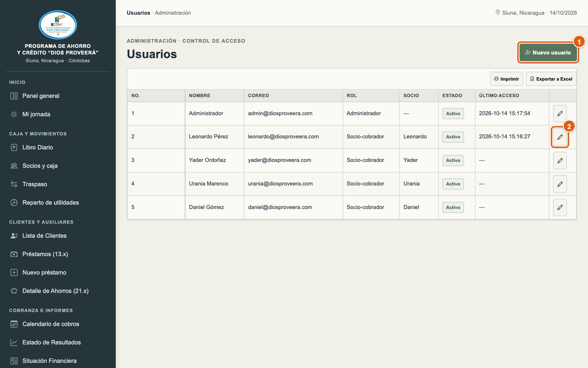Click the Traspaso arrows icon
The image size is (588, 368).
point(14,184)
